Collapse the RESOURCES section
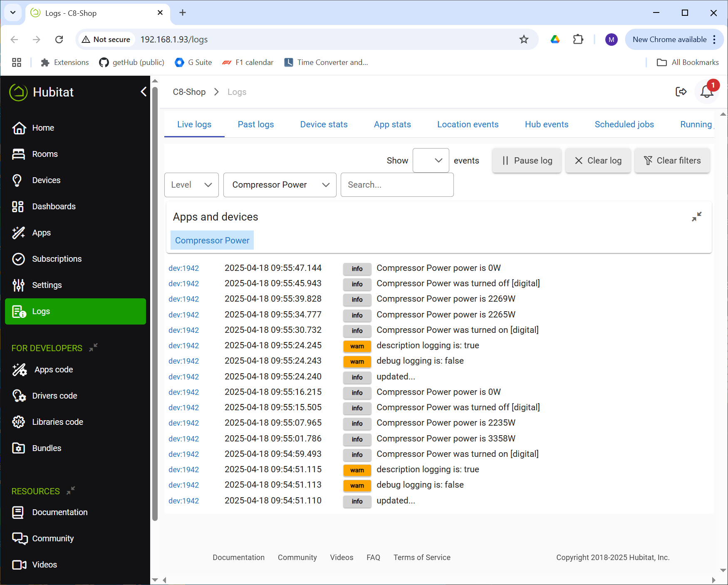Image resolution: width=728 pixels, height=585 pixels. coord(71,491)
